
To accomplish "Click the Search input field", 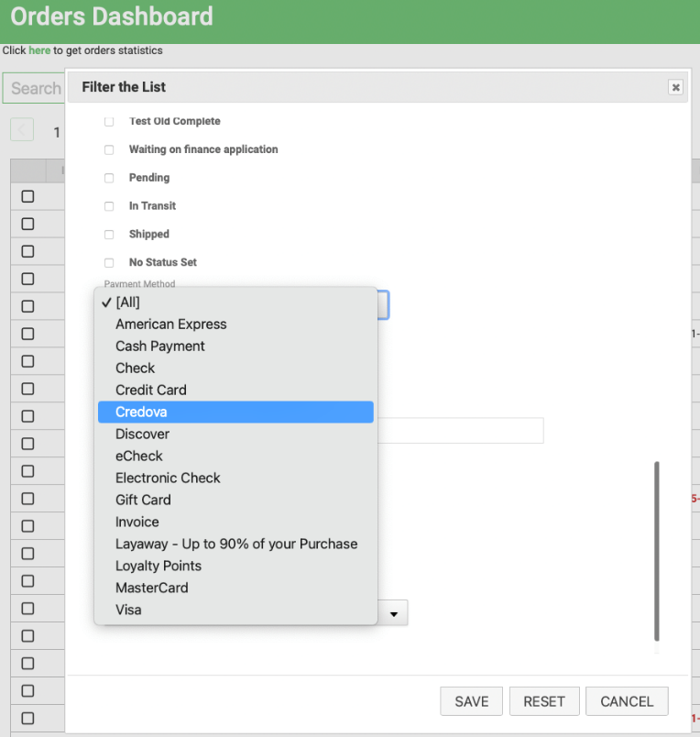I will coord(35,89).
